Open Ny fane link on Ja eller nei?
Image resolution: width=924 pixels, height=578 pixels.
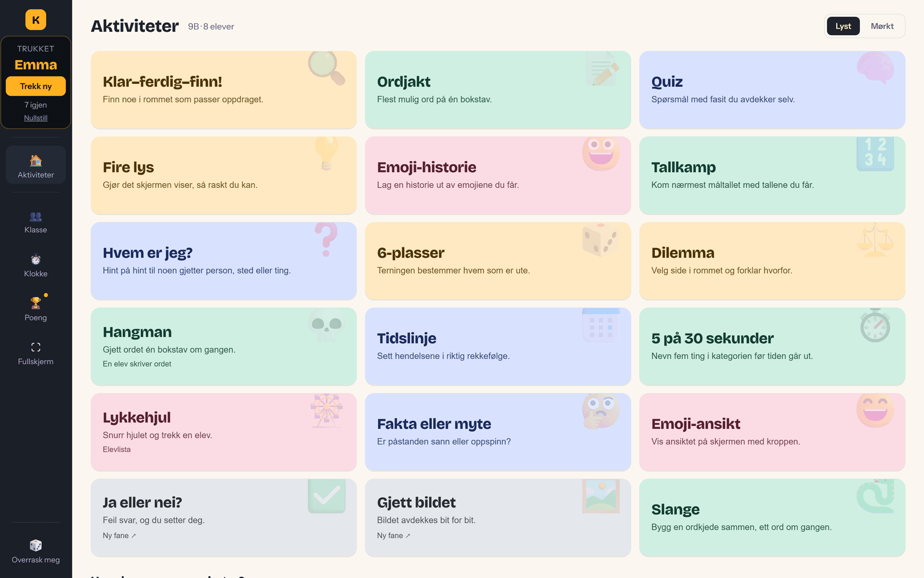[x=119, y=535]
